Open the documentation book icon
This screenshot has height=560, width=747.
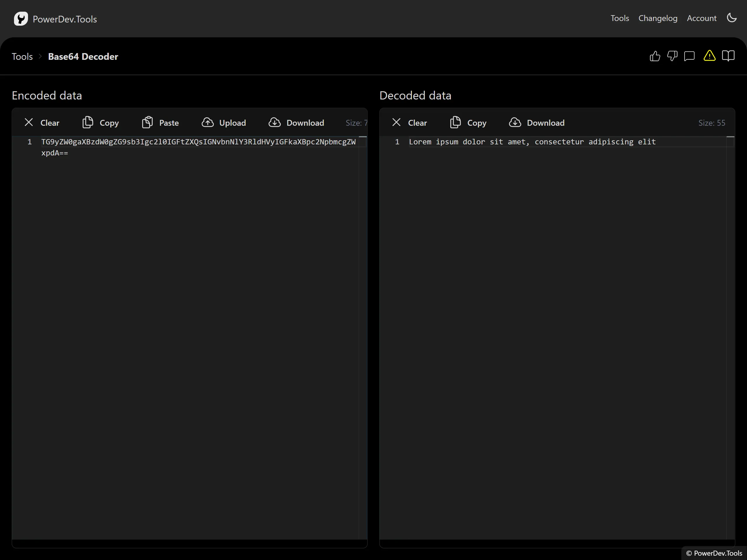tap(728, 56)
